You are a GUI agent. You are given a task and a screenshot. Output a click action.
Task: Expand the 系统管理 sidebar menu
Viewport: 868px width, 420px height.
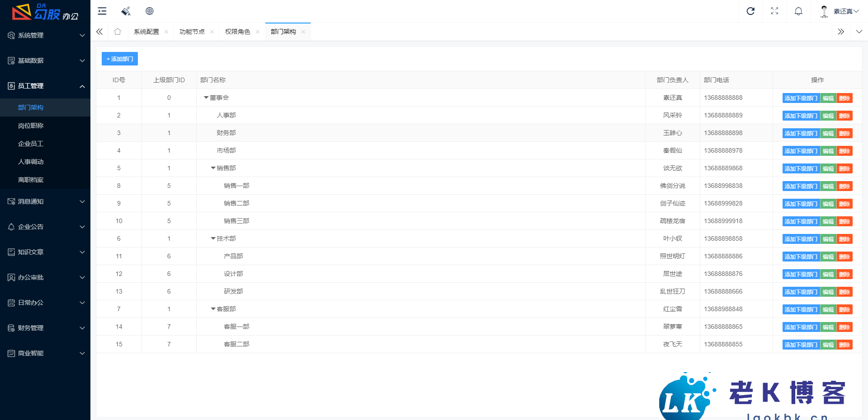point(45,35)
